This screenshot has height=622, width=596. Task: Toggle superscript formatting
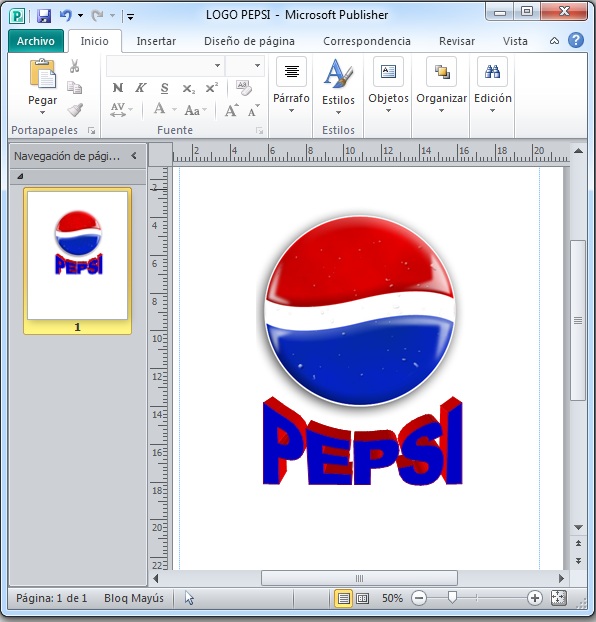coord(212,87)
